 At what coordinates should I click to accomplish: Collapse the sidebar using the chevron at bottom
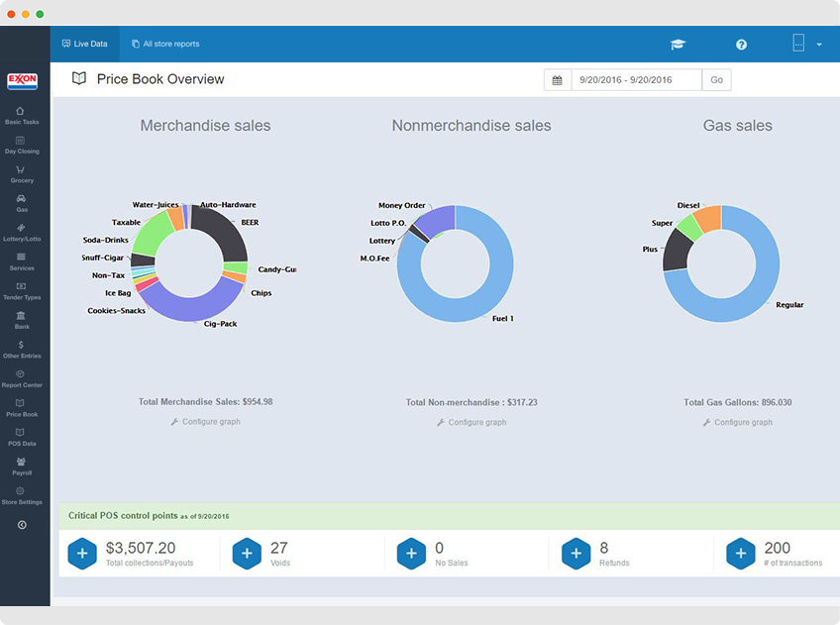(x=22, y=525)
